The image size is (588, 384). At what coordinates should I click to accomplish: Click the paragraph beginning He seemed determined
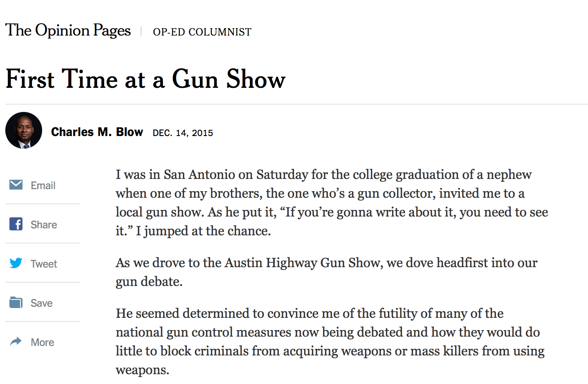tap(330, 342)
